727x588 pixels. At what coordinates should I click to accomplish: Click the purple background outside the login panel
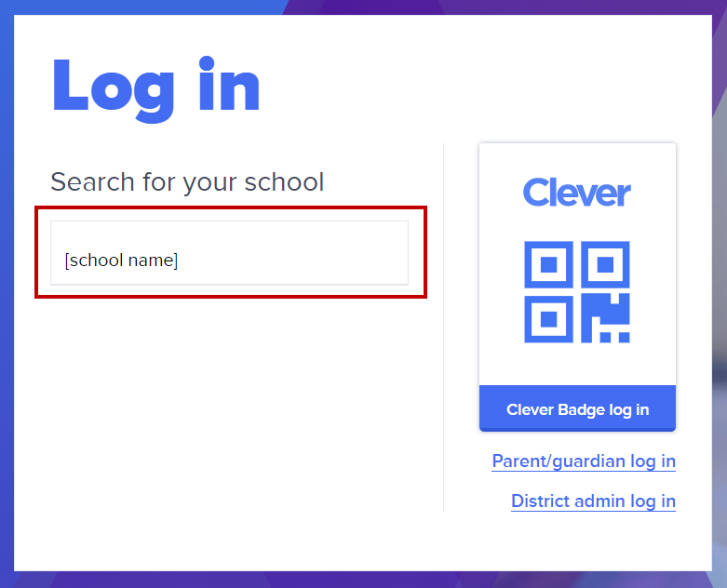click(719, 279)
